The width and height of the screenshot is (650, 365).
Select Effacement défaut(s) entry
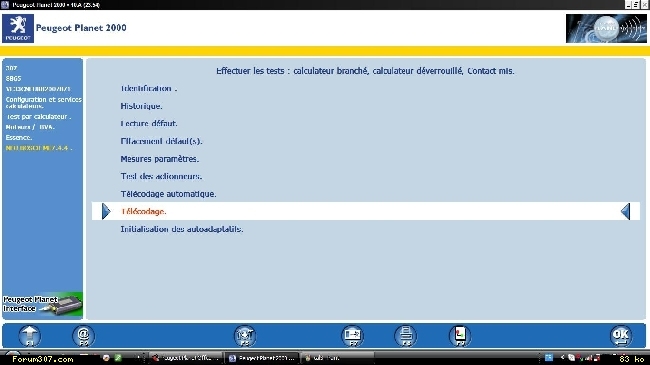click(x=161, y=141)
